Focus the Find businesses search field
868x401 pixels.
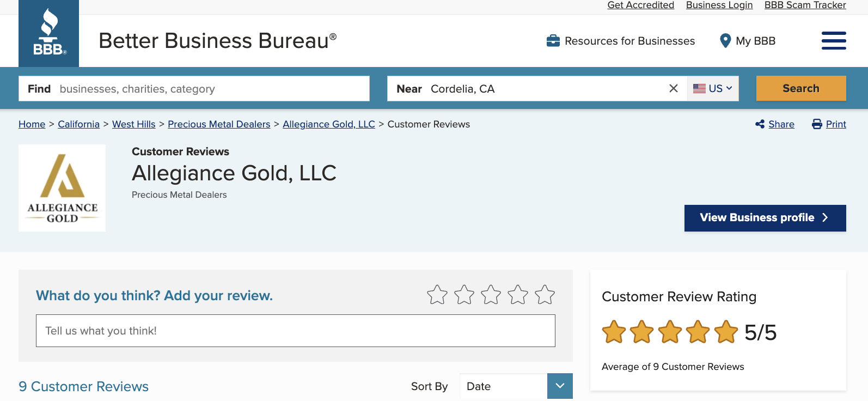tap(194, 88)
